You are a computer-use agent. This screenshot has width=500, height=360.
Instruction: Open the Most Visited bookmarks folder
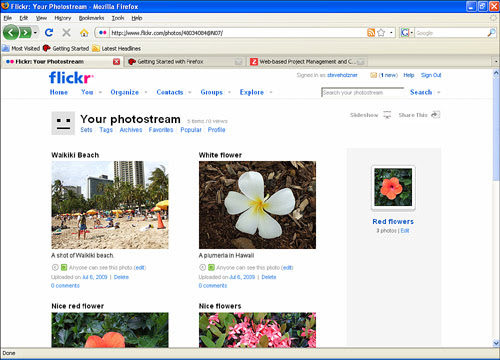click(21, 48)
